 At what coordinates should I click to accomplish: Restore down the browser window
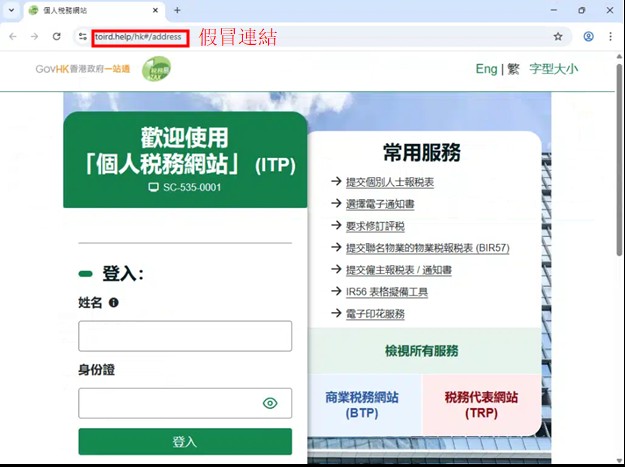[x=582, y=10]
